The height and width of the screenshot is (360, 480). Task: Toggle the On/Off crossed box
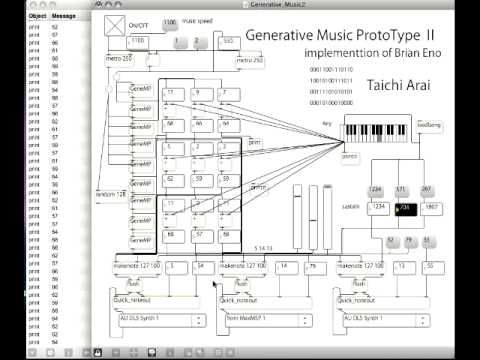pyautogui.click(x=115, y=25)
